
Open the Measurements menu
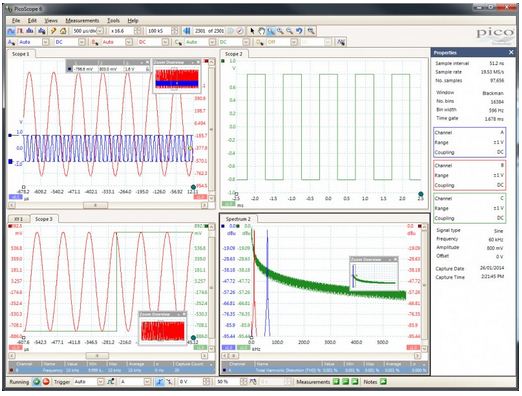pyautogui.click(x=82, y=21)
